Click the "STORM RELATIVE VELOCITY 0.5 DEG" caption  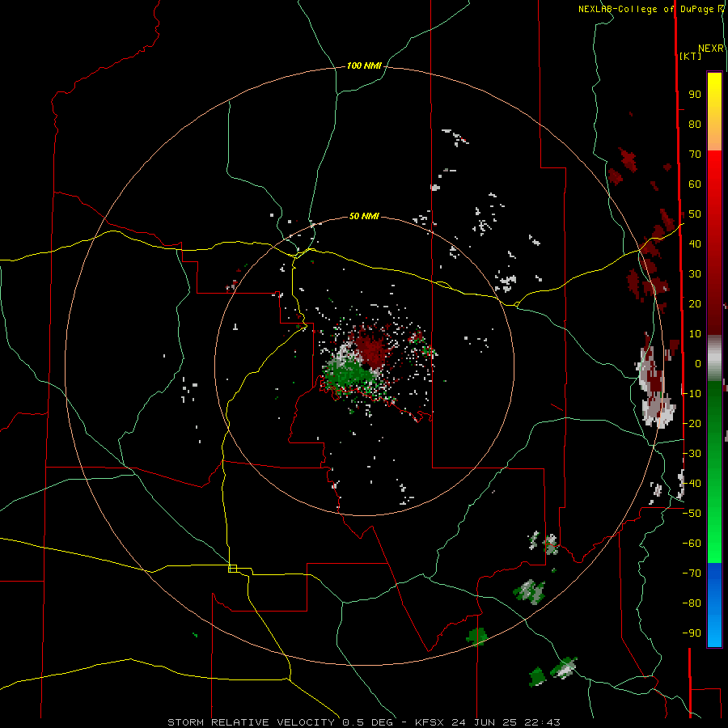(x=280, y=722)
